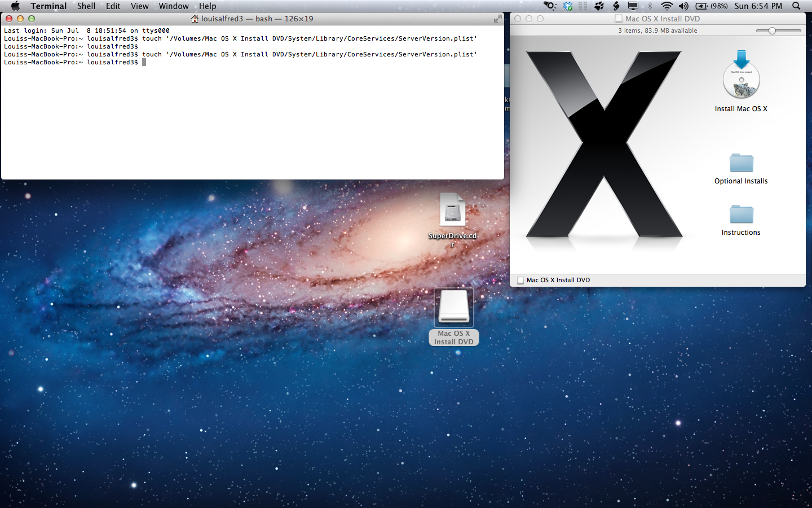Screen dimensions: 812x508
Task: Click the flashlight menu bar icon
Action: click(550, 6)
